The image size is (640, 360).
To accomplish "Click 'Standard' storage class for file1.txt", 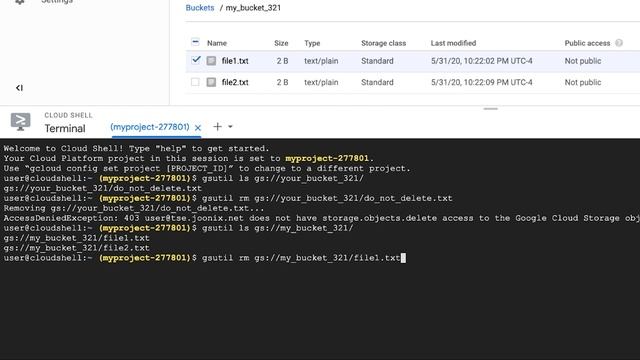I will (377, 61).
